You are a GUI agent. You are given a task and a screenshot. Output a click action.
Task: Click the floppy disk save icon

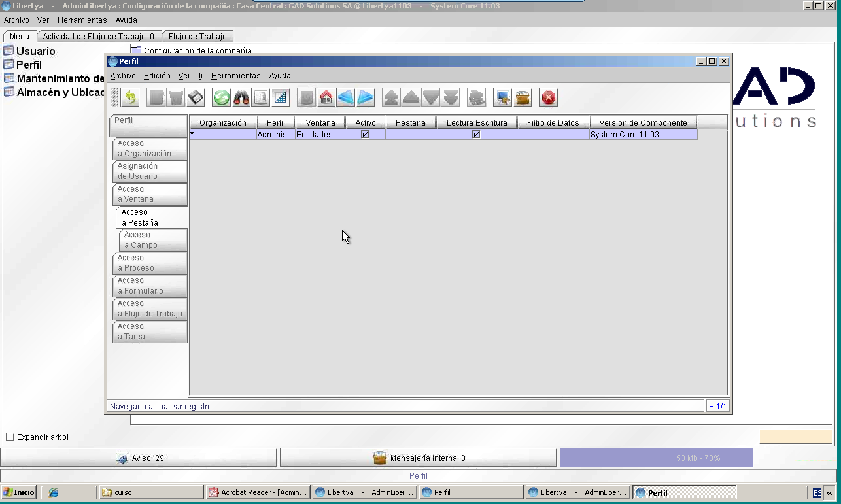(196, 97)
